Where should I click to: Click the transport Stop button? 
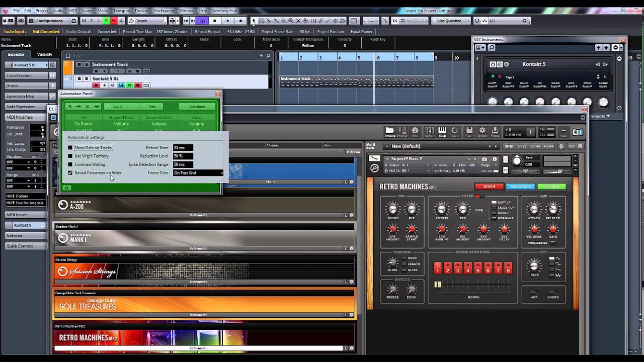coord(215,21)
